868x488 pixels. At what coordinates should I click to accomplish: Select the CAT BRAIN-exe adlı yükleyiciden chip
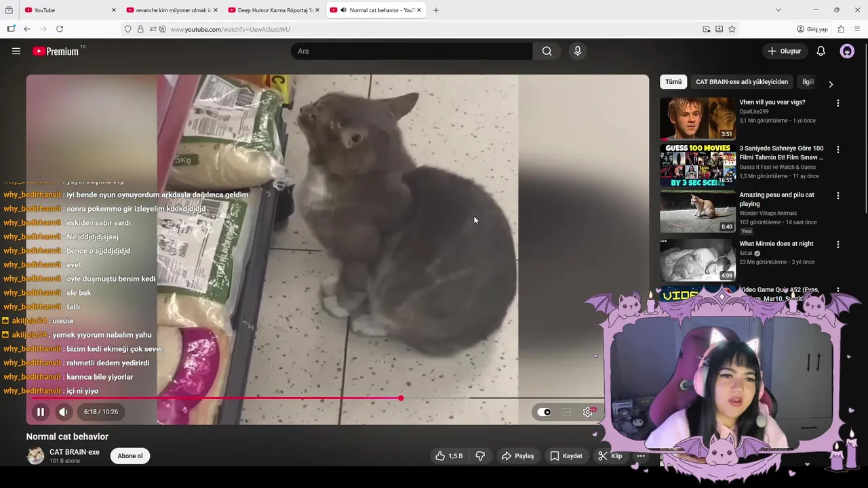pyautogui.click(x=742, y=82)
